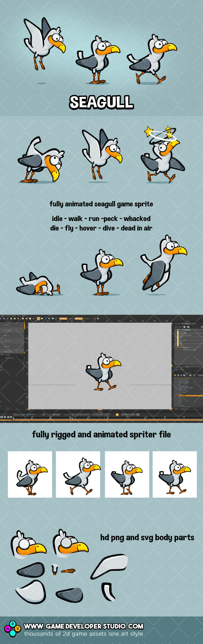Viewport: 203px width, 644px height.
Task: Open the Help menu in Spriter
Action: (x=23, y=315)
